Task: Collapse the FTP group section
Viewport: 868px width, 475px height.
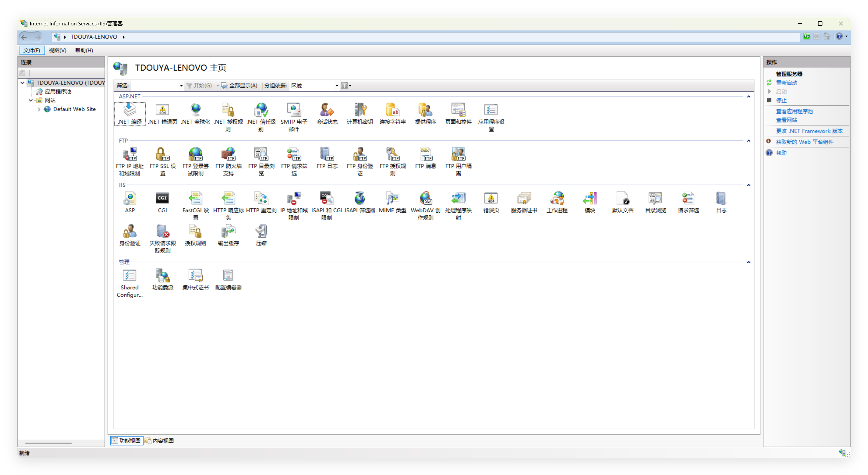Action: pyautogui.click(x=748, y=141)
